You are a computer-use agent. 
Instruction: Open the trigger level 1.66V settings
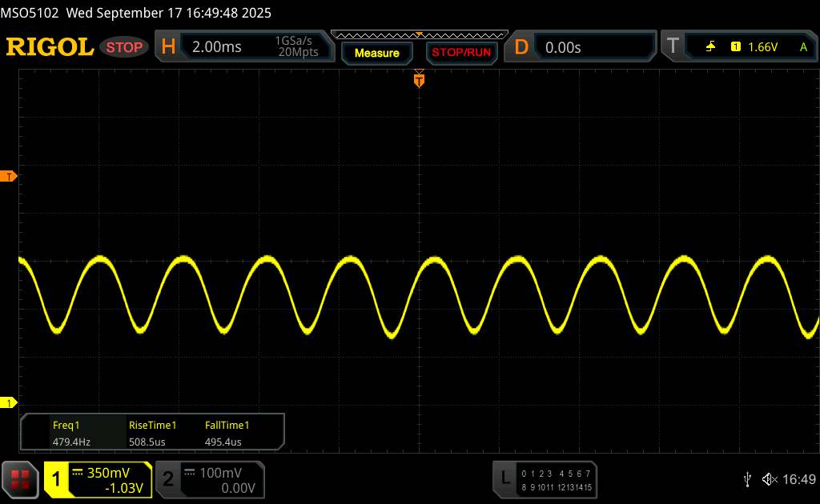point(762,47)
